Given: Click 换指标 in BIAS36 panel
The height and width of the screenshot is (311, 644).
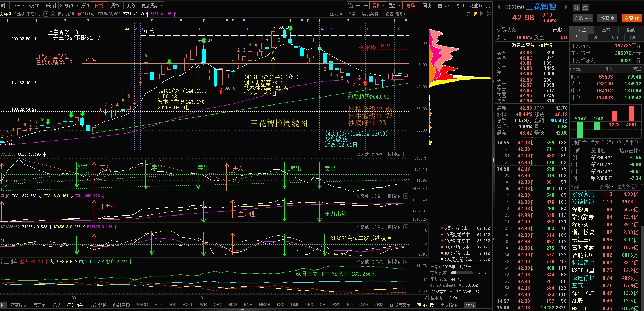Looking at the screenshot, I should [394, 227].
